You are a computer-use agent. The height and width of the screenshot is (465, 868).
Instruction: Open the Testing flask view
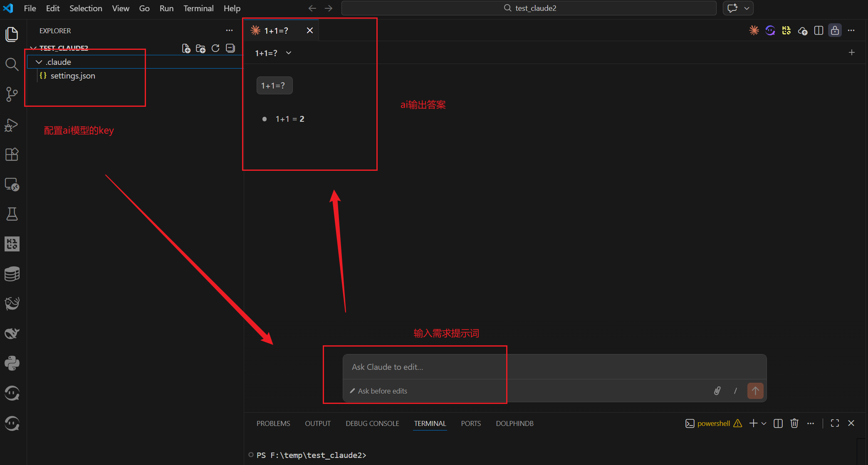pyautogui.click(x=12, y=214)
